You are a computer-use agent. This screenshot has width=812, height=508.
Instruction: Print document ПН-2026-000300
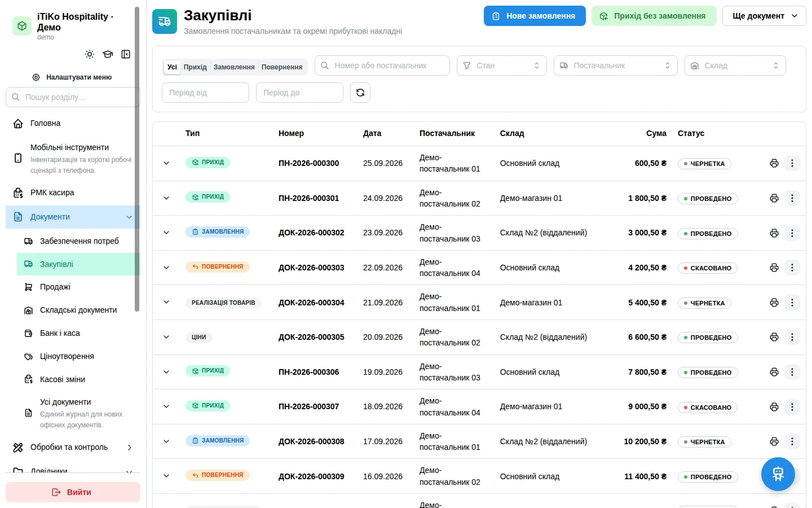(774, 163)
